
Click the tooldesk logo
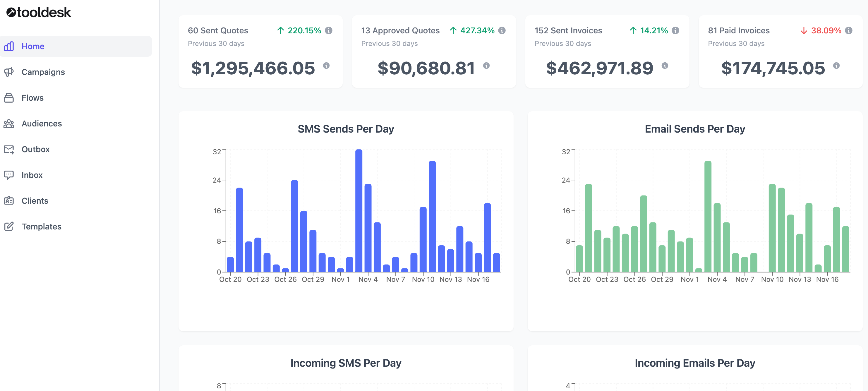39,13
